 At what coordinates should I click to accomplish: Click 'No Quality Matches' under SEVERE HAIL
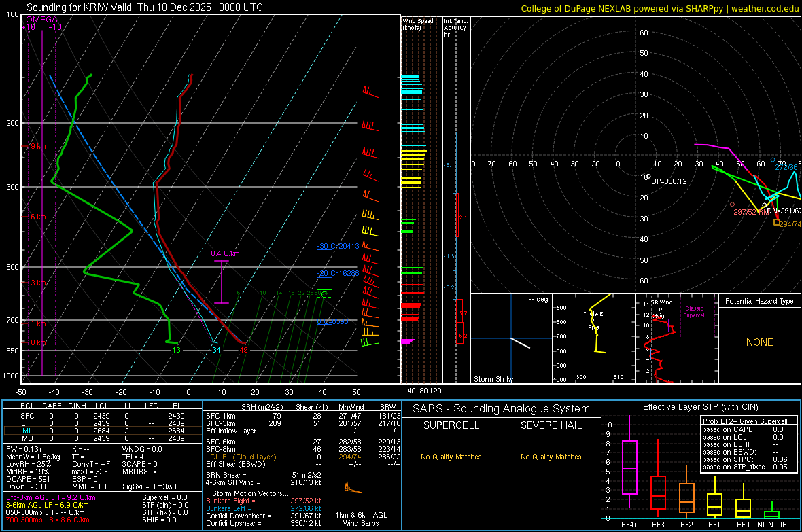coord(551,457)
